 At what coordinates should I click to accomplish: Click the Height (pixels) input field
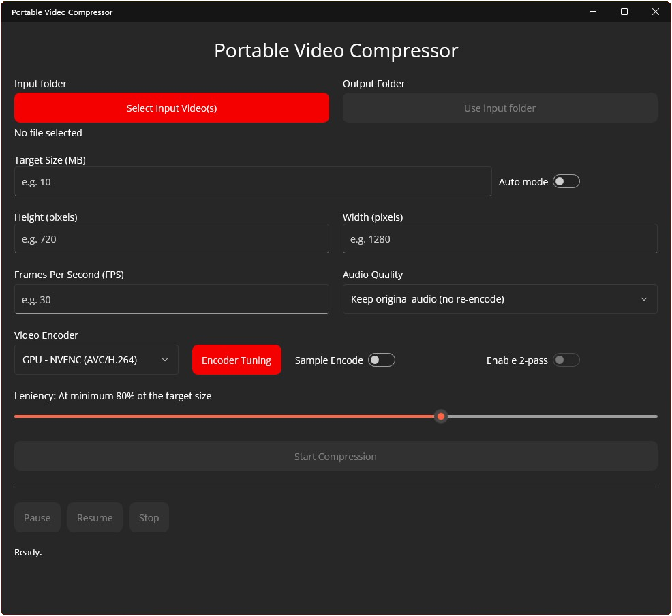pos(171,239)
